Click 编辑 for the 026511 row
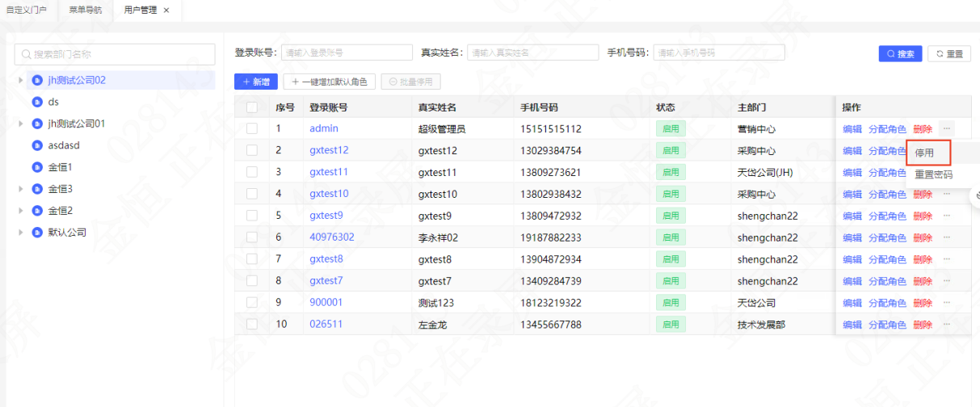This screenshot has height=407, width=980. [852, 325]
